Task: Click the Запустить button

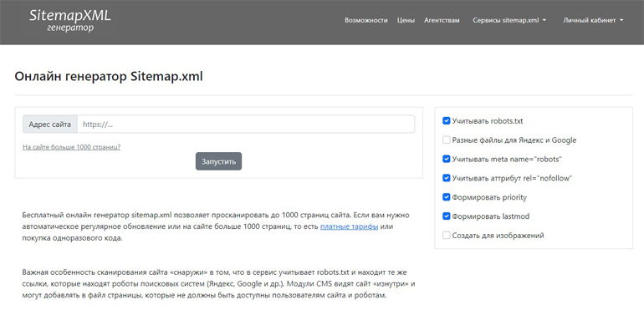Action: coord(218,161)
